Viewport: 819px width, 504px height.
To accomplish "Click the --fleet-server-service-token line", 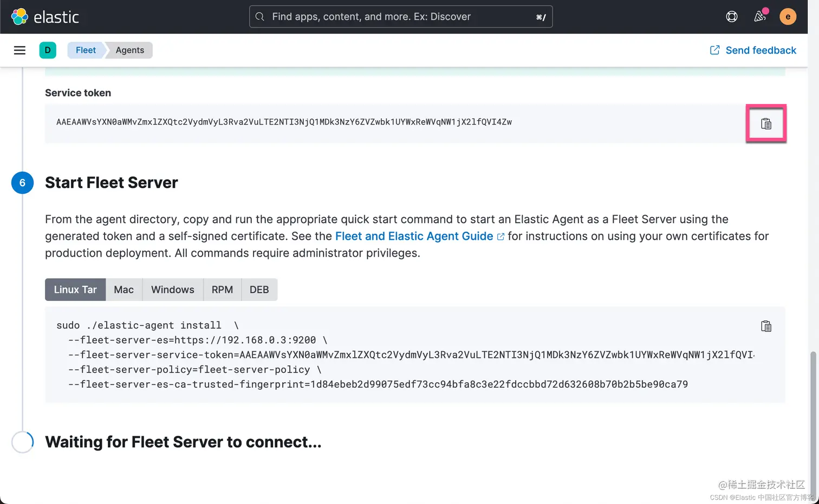I will 412,355.
